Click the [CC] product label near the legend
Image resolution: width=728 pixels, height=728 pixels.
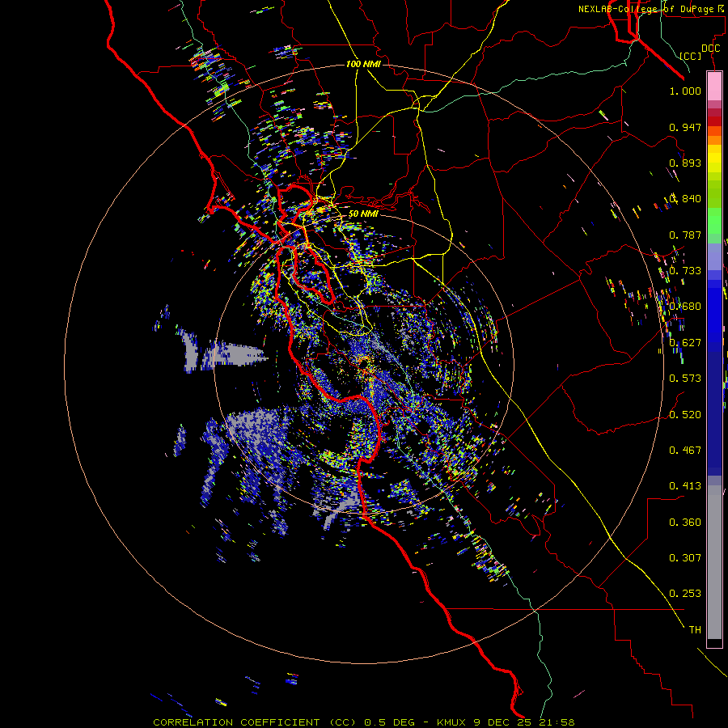(x=691, y=56)
